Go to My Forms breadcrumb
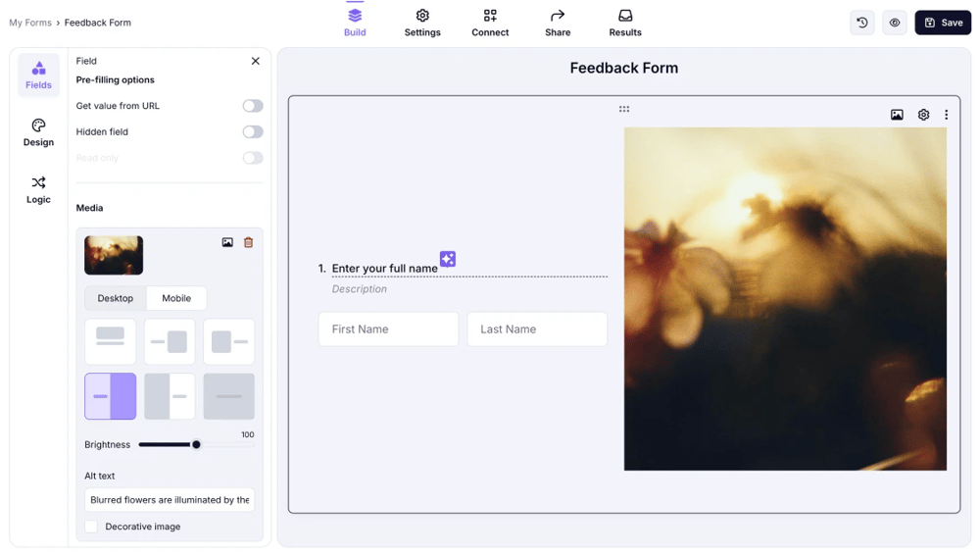 30,23
